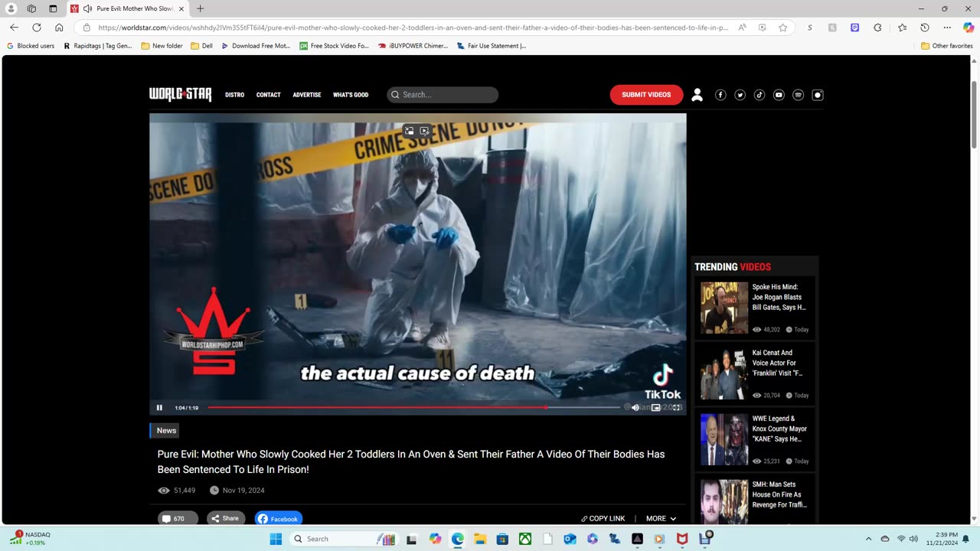Enter fullscreen mode in video player

click(x=676, y=408)
